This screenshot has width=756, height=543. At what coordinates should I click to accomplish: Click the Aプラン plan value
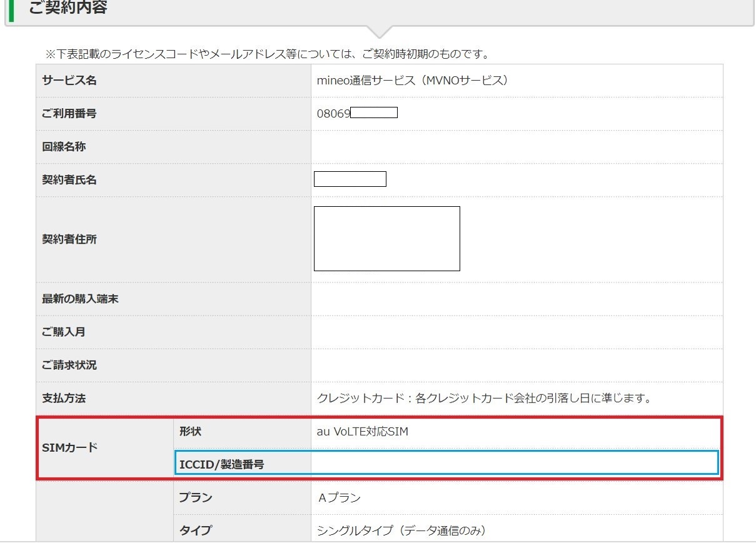340,498
